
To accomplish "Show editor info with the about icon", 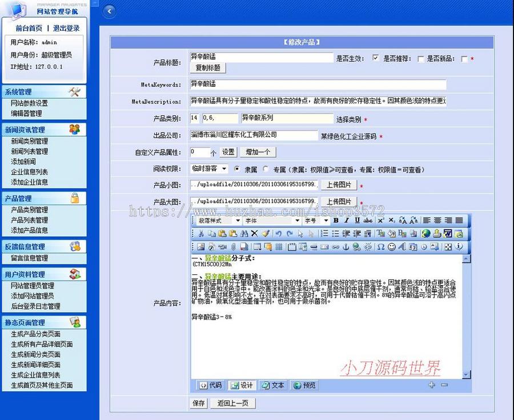I will coord(459,246).
